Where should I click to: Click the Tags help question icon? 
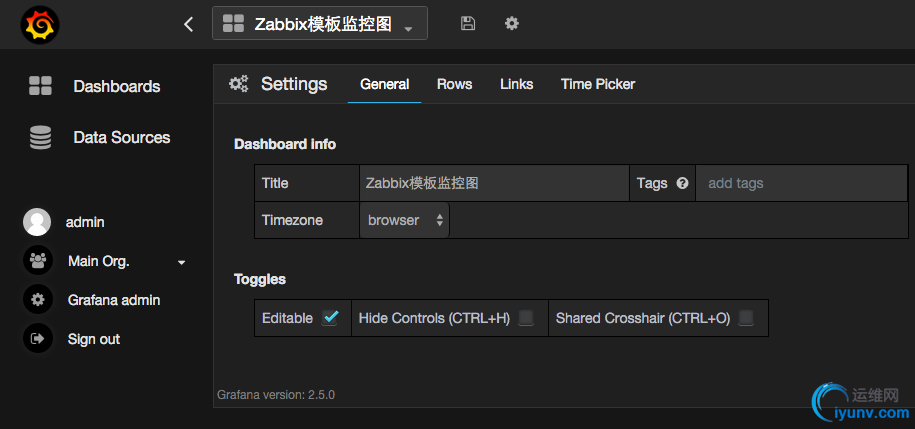[683, 184]
